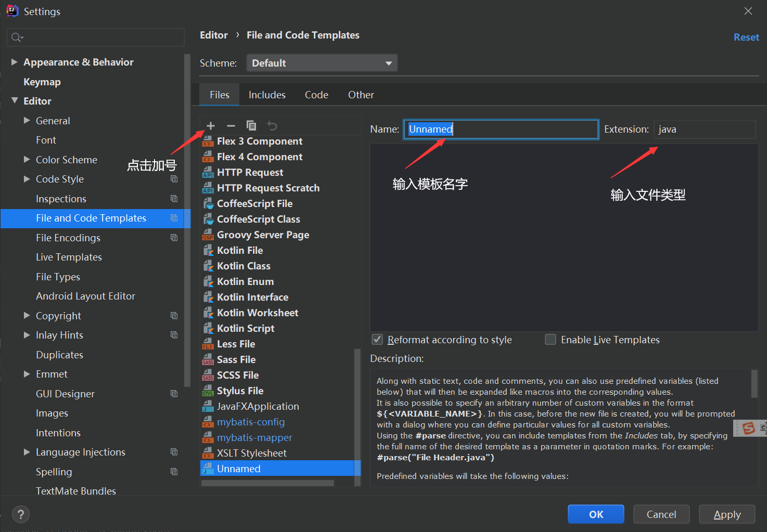This screenshot has height=532, width=767.
Task: Select Kotlin Worksheet template
Action: [x=258, y=313]
